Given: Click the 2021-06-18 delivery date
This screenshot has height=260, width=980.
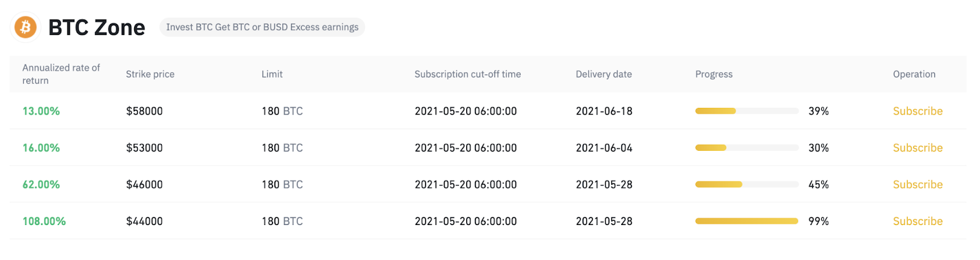Looking at the screenshot, I should pyautogui.click(x=603, y=111).
